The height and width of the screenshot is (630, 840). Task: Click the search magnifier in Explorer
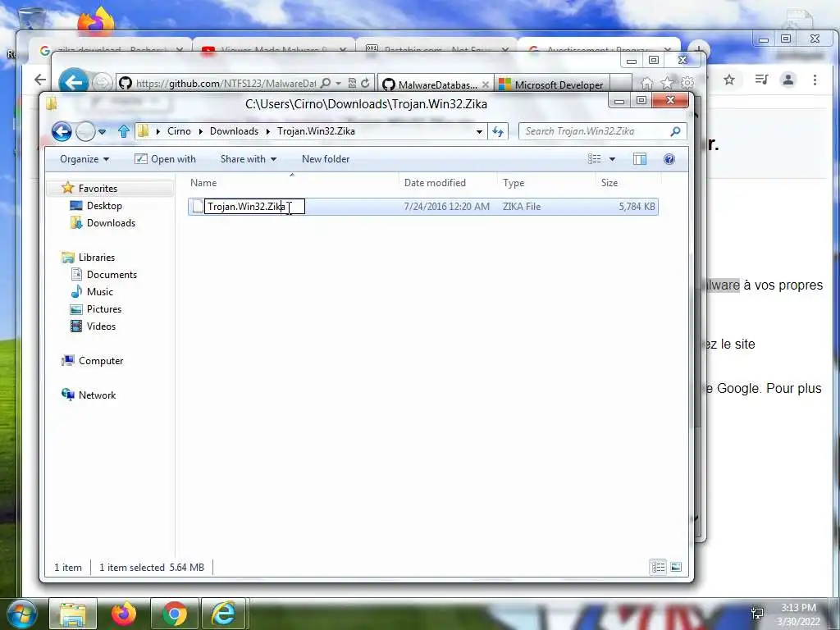pos(676,131)
